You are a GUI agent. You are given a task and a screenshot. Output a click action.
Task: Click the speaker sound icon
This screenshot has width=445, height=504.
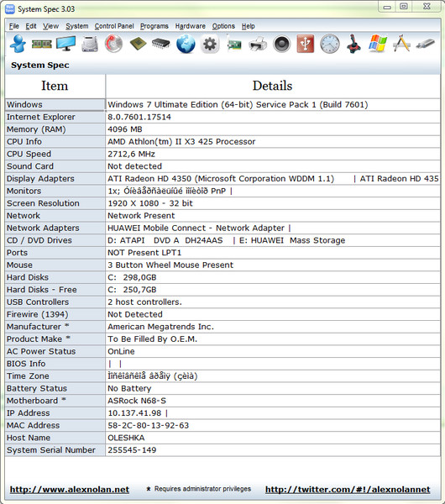tap(281, 44)
